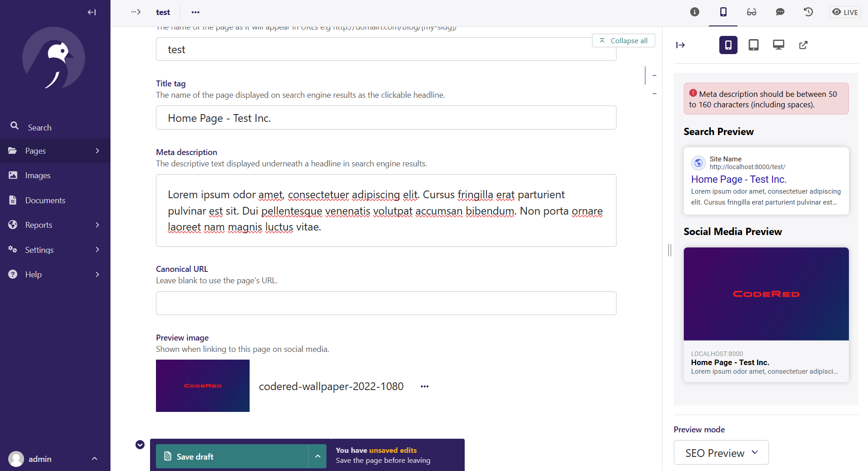Click the Collapse all button
This screenshot has width=868, height=471.
tap(624, 40)
